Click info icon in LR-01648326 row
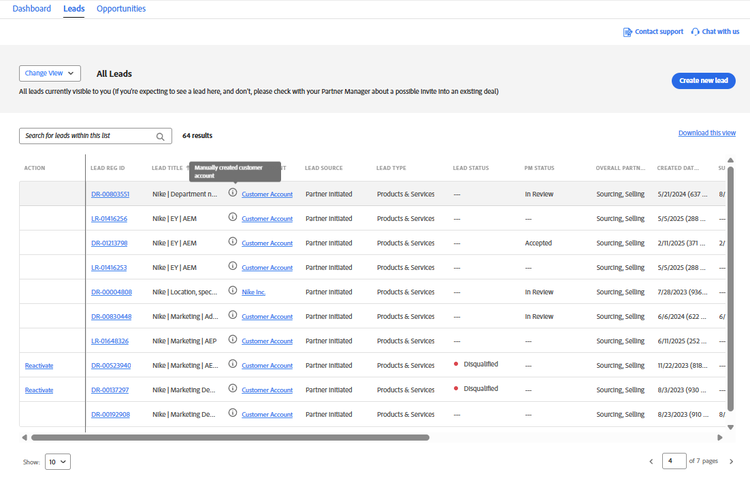The width and height of the screenshot is (750, 478). coord(232,340)
